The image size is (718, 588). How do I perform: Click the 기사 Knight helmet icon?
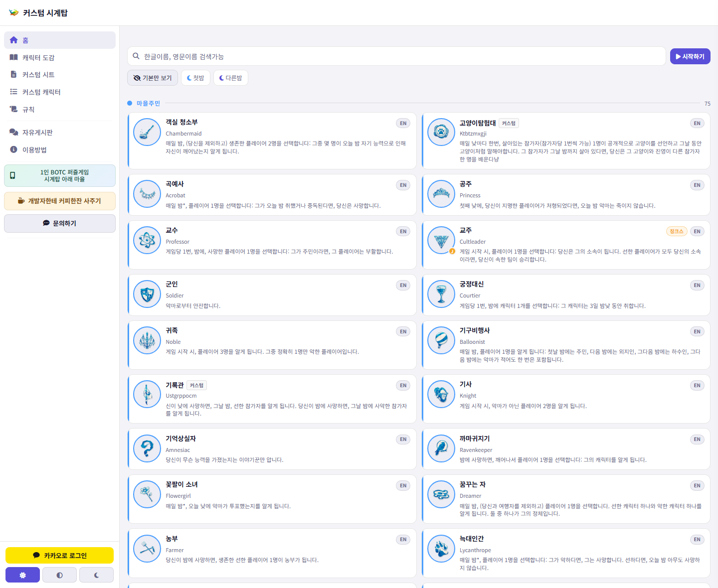(x=441, y=394)
